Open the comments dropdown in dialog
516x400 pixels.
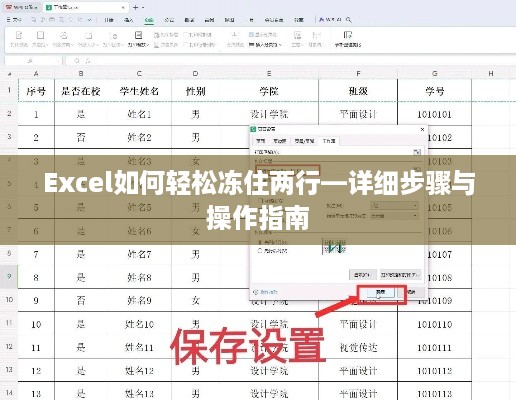coord(394,205)
